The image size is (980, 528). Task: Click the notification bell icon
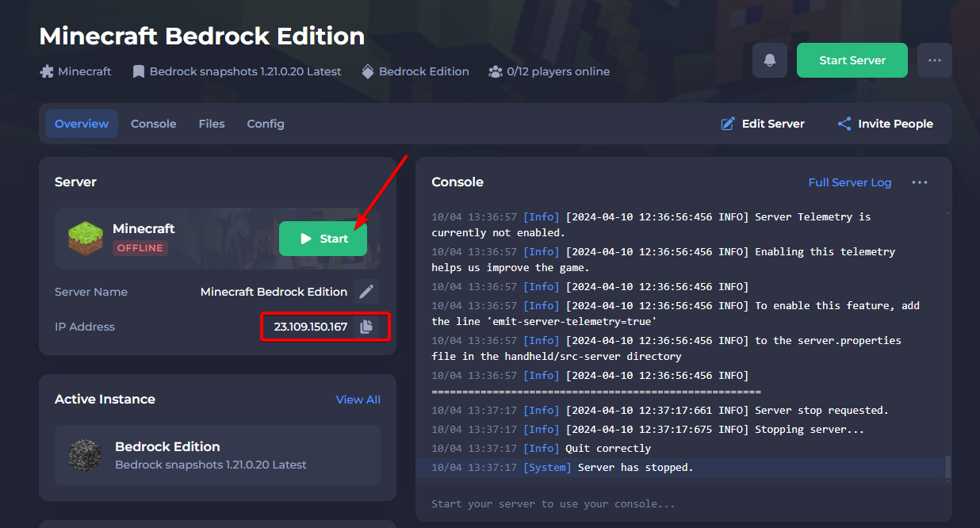tap(769, 60)
